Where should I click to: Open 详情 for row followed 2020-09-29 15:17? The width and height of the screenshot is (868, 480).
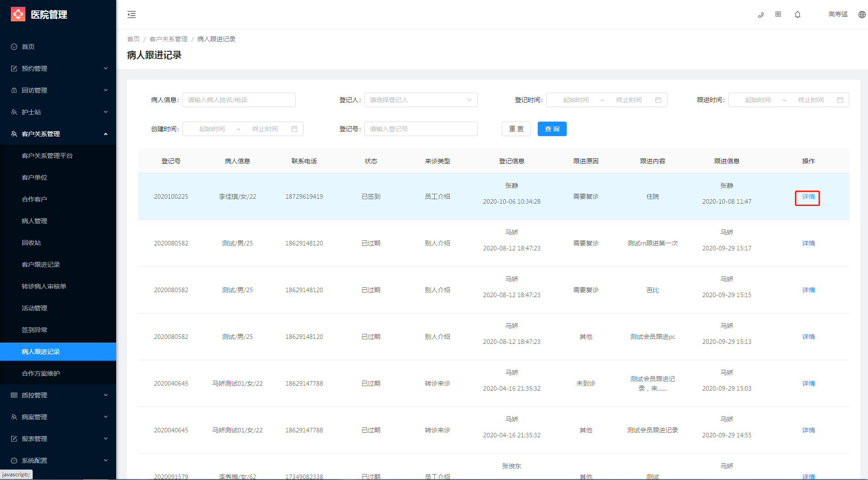[808, 243]
